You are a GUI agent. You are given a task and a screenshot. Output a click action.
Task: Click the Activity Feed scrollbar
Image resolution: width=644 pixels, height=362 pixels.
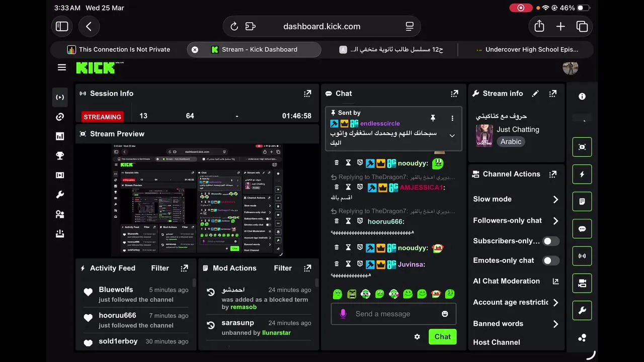(194, 283)
